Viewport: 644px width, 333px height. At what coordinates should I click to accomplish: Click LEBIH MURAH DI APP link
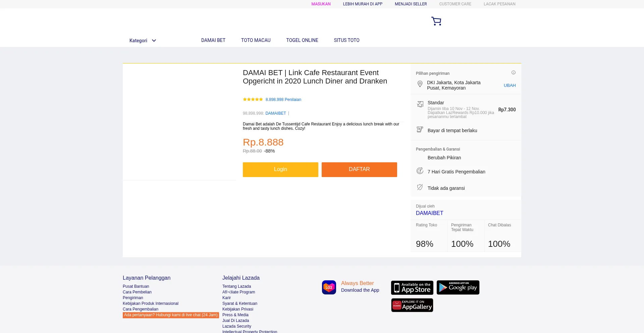click(x=363, y=4)
